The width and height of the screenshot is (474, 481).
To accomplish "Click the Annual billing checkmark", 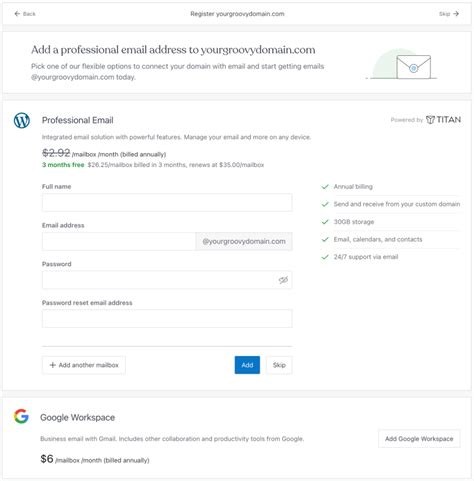I will pos(325,187).
